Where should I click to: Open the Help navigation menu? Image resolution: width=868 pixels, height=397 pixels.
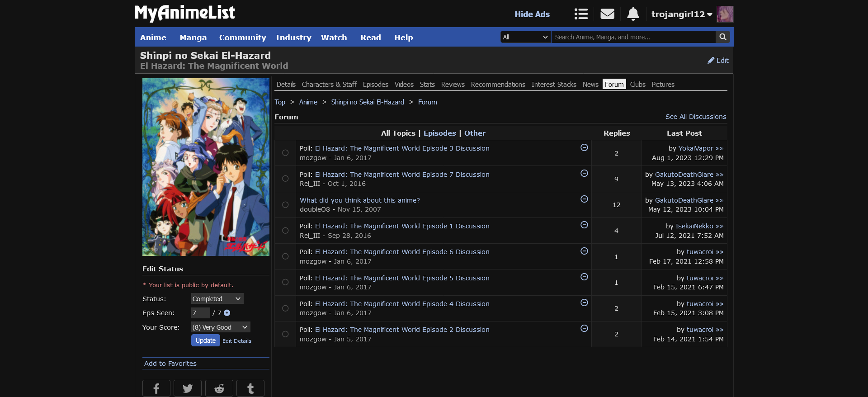pyautogui.click(x=404, y=38)
